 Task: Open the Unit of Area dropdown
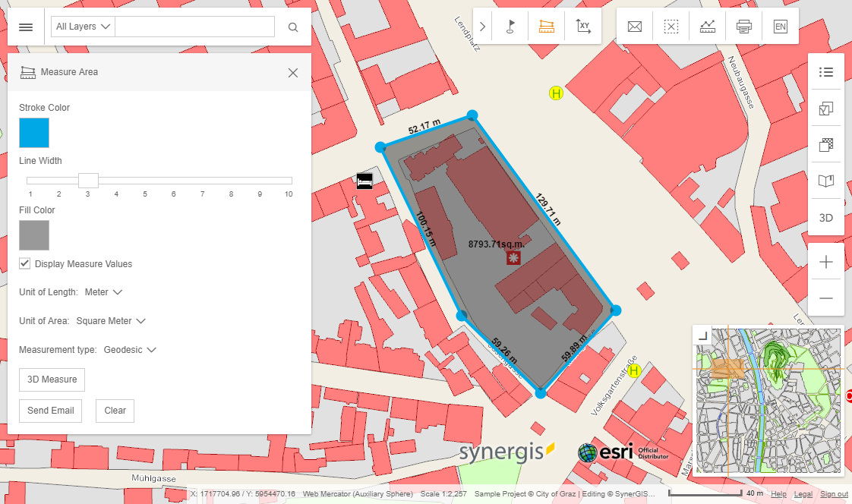pyautogui.click(x=111, y=320)
